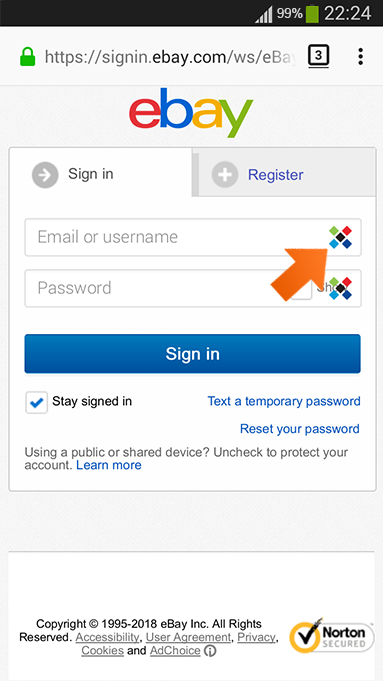The height and width of the screenshot is (681, 383).
Task: Toggle the Show password checkbox
Action: [301, 288]
